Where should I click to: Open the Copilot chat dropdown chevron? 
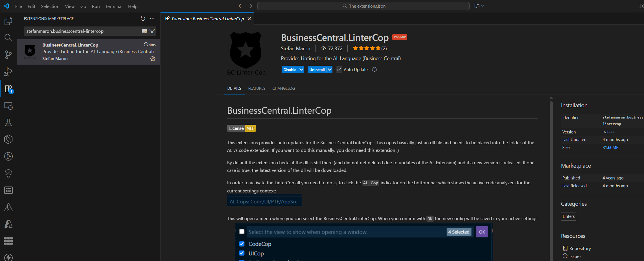pyautogui.click(x=483, y=6)
